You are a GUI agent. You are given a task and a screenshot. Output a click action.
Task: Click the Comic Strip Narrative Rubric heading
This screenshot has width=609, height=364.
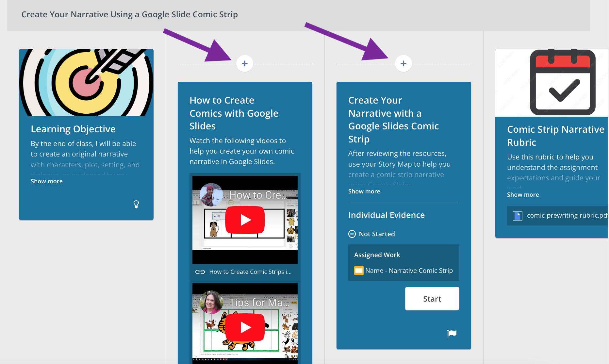[x=556, y=136]
